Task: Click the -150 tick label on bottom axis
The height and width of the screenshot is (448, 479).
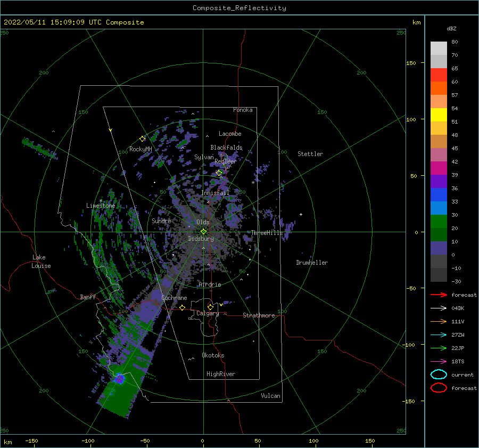Action: [x=31, y=441]
